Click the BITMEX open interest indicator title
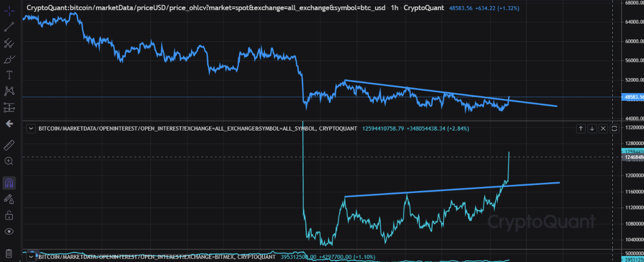 click(157, 257)
